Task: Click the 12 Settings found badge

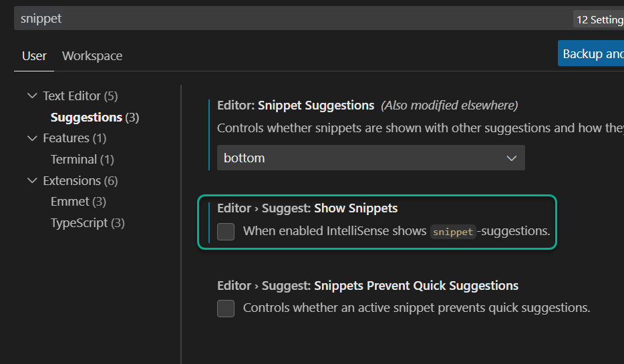Action: (x=599, y=19)
